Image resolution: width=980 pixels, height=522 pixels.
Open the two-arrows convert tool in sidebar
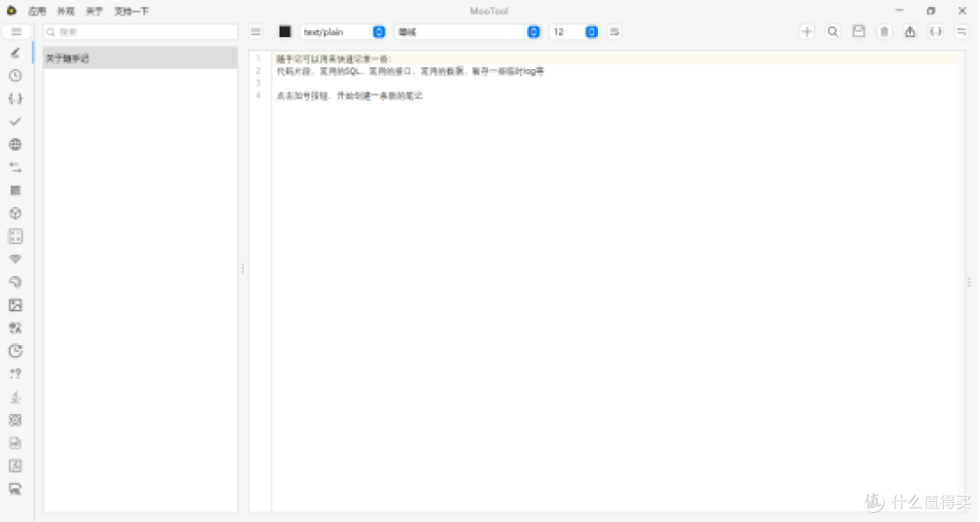[15, 168]
